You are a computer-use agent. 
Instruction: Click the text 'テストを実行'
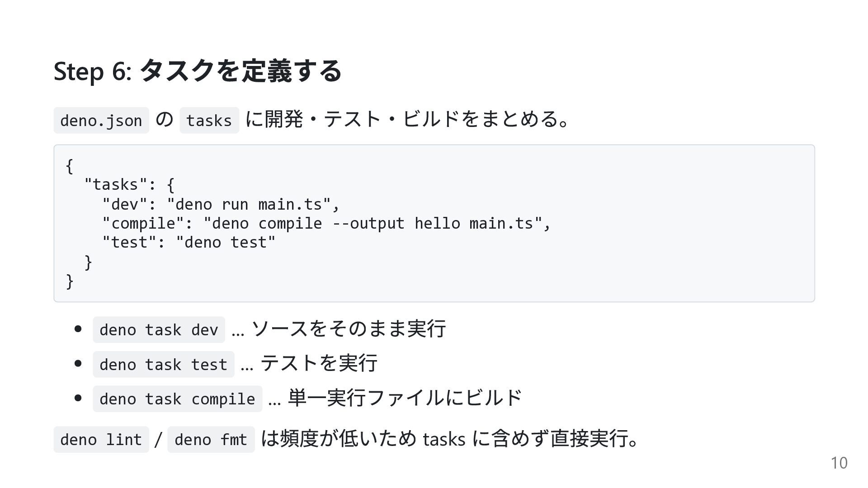[x=319, y=363]
